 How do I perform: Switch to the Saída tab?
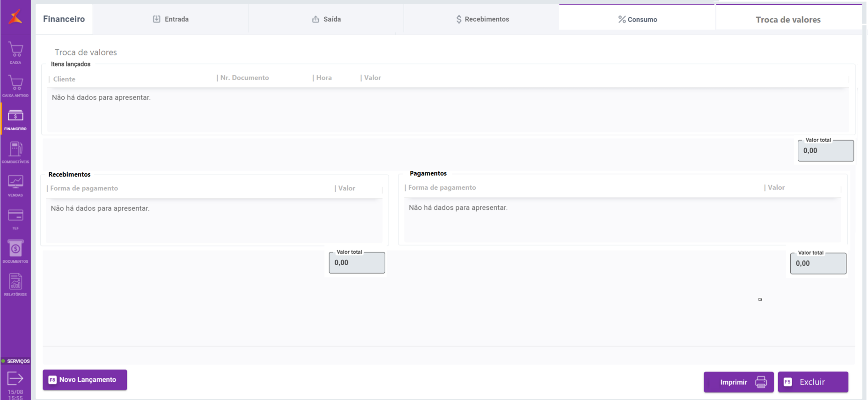(326, 19)
